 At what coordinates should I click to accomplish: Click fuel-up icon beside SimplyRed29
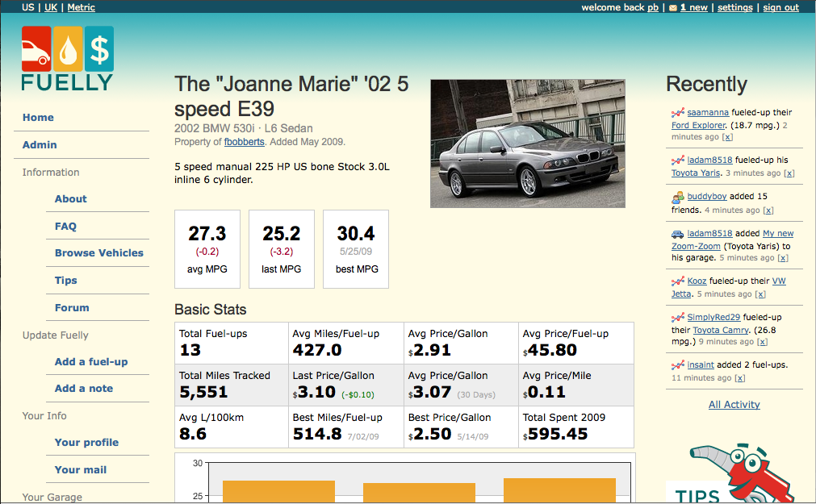[677, 317]
